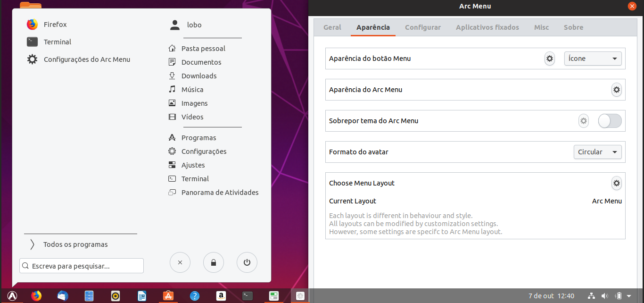Switch to the Aplicativos fixados tab
The width and height of the screenshot is (644, 303).
(487, 27)
